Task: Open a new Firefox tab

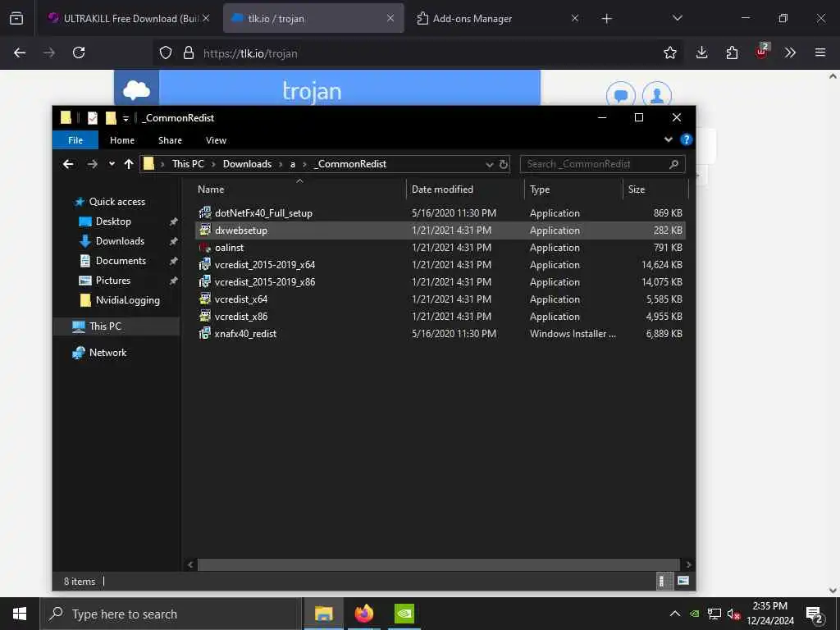Action: click(606, 19)
